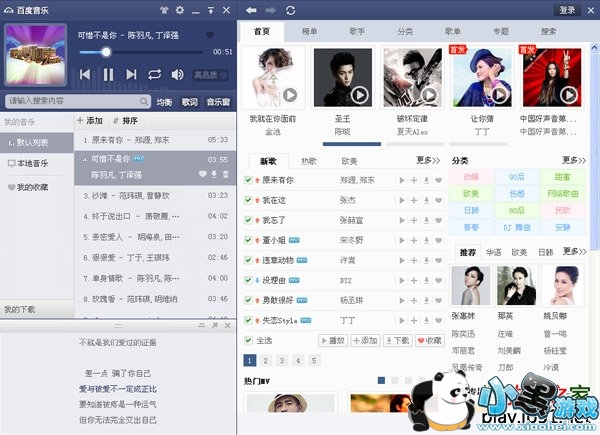
Task: Pin the lyrics panel with the pin icon
Action: coord(215,325)
